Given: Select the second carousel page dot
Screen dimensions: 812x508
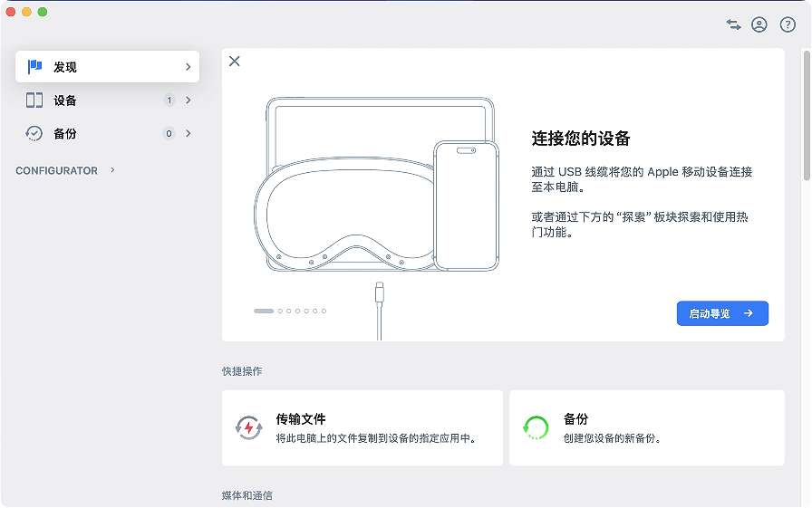Looking at the screenshot, I should pyautogui.click(x=280, y=311).
